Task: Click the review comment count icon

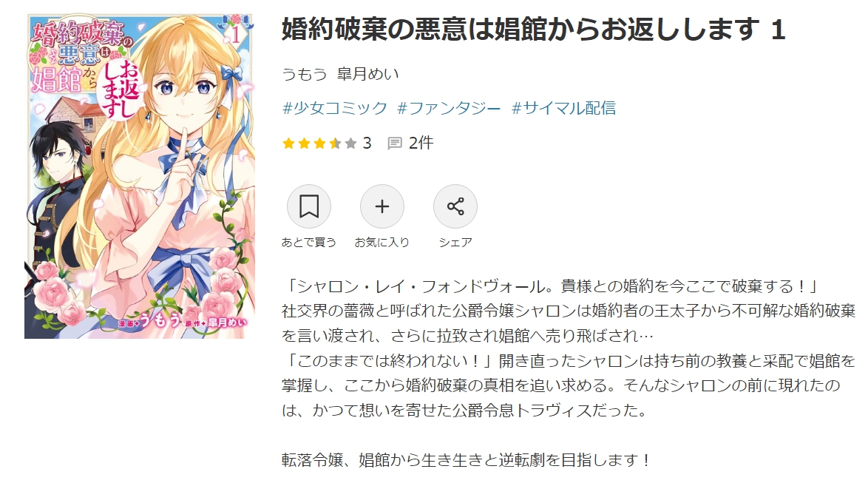Action: pos(395,144)
